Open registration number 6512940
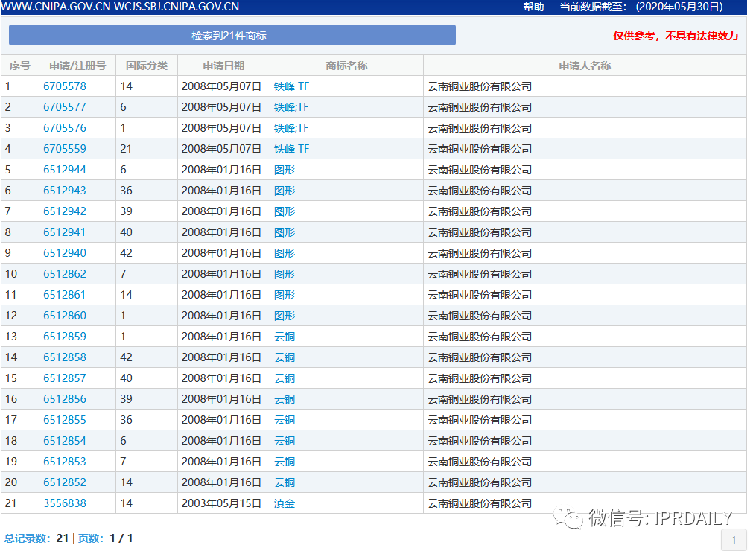This screenshot has width=756, height=551. [x=65, y=253]
